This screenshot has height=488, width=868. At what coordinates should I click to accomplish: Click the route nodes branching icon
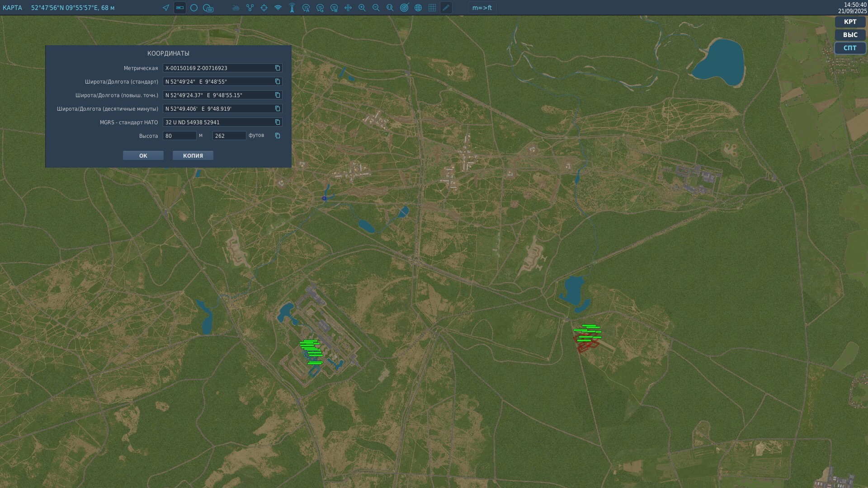click(x=250, y=8)
